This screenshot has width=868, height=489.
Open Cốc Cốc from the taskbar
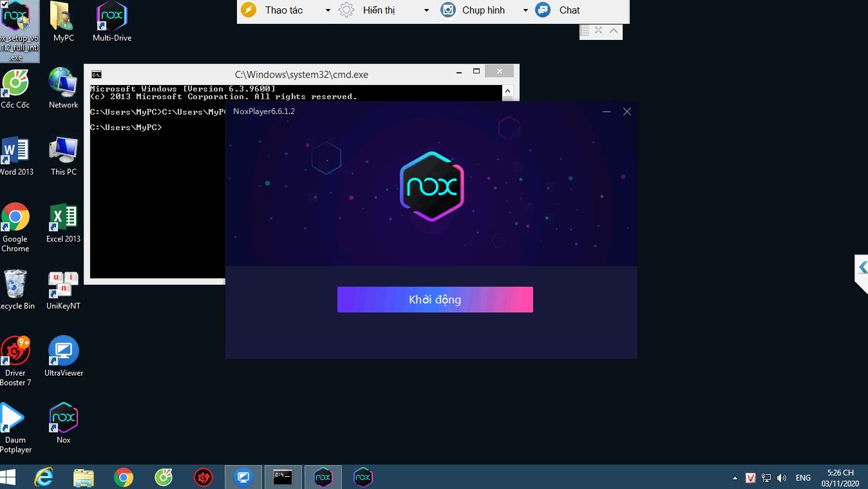point(164,477)
